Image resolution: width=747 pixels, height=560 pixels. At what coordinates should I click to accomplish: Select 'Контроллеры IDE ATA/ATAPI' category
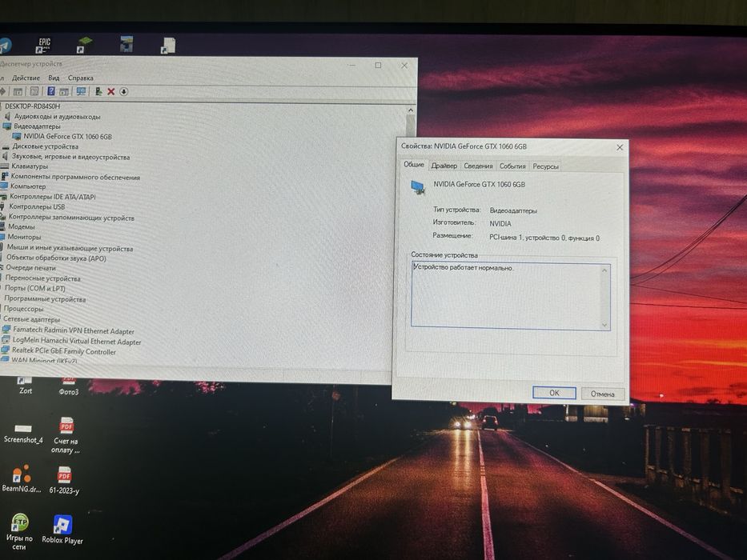(x=52, y=196)
